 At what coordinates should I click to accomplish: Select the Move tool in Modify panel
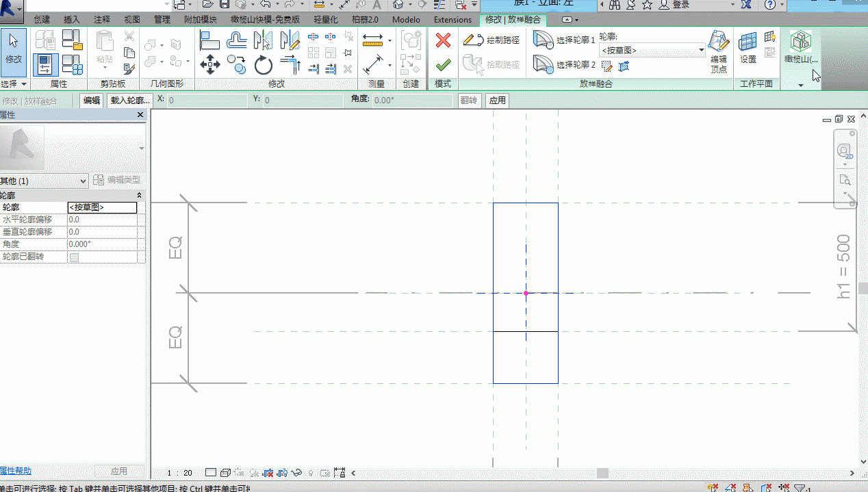tap(209, 66)
